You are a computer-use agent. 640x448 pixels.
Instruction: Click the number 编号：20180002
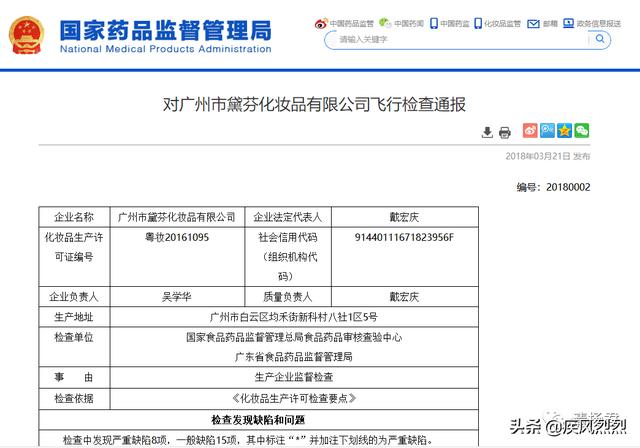tap(553, 187)
